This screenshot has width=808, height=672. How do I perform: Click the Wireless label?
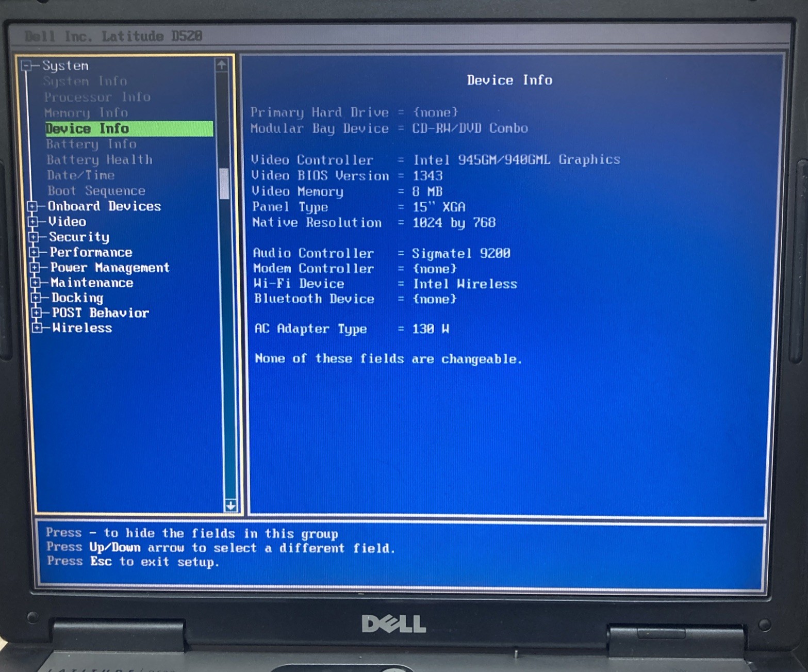tap(82, 328)
